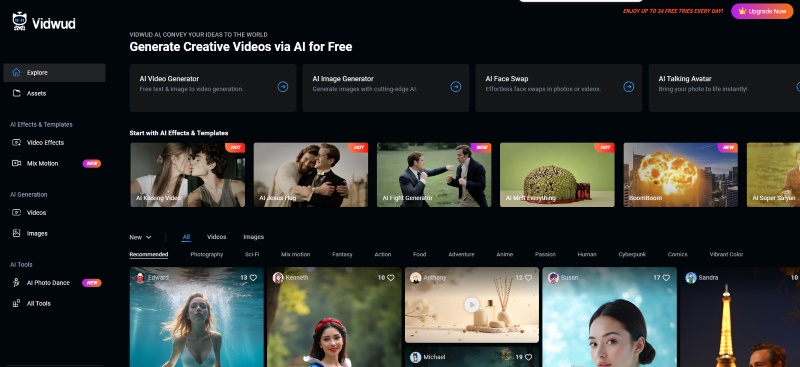
Task: Open the AI Talking Avatar card
Action: (724, 88)
